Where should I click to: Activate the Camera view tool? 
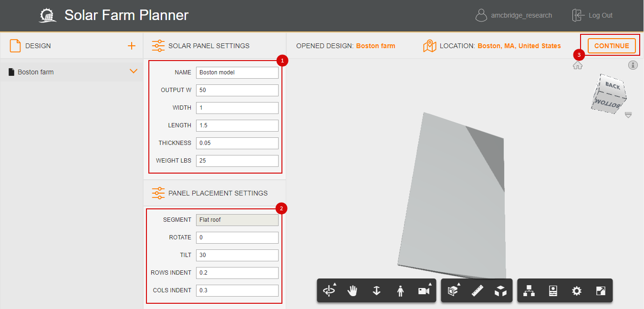(x=423, y=290)
